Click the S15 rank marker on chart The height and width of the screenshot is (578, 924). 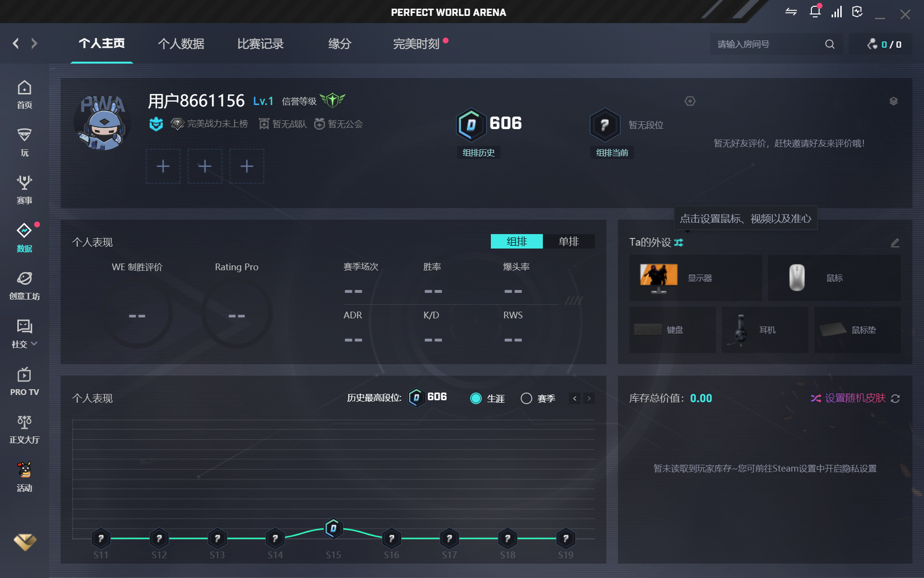tap(333, 529)
